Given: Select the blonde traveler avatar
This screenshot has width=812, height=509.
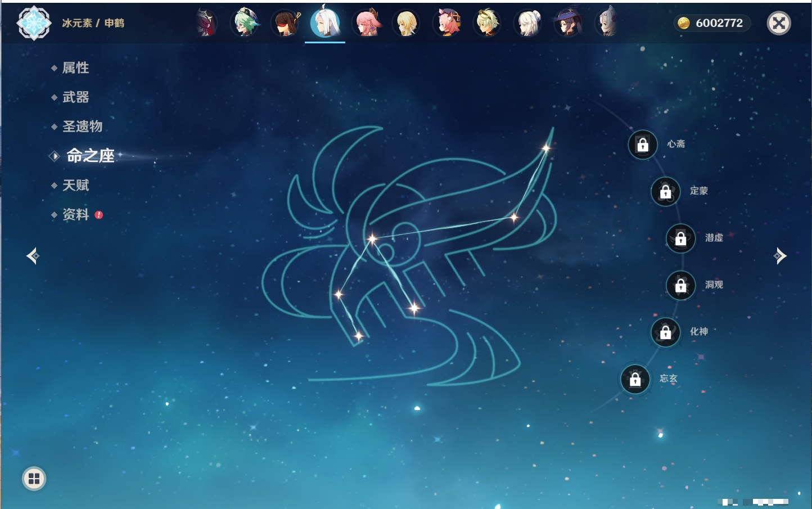Looking at the screenshot, I should 407,23.
